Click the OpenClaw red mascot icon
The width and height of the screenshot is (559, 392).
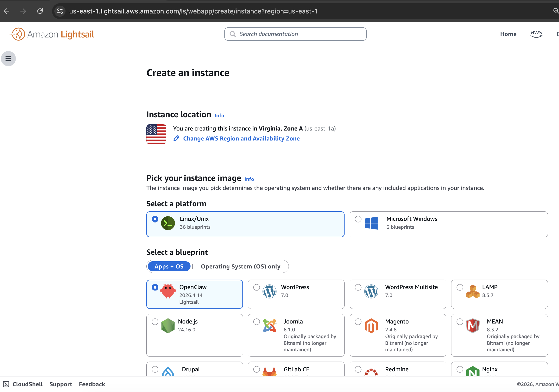(x=168, y=291)
